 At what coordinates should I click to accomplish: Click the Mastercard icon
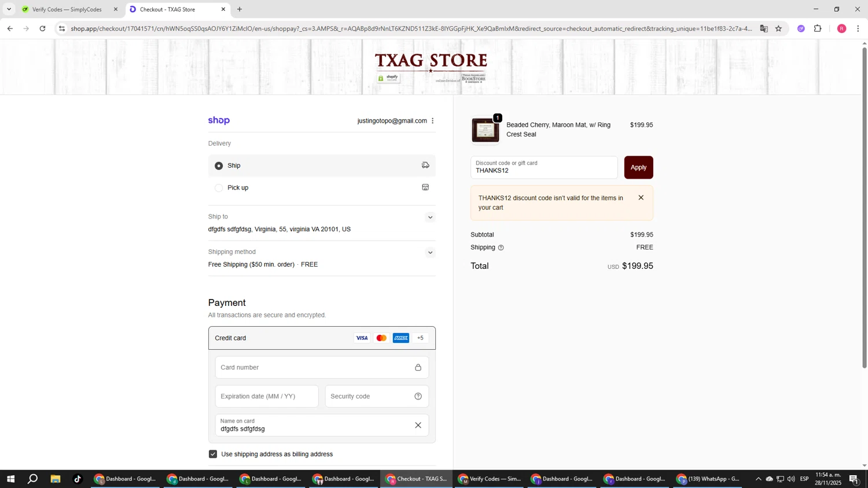pyautogui.click(x=381, y=338)
